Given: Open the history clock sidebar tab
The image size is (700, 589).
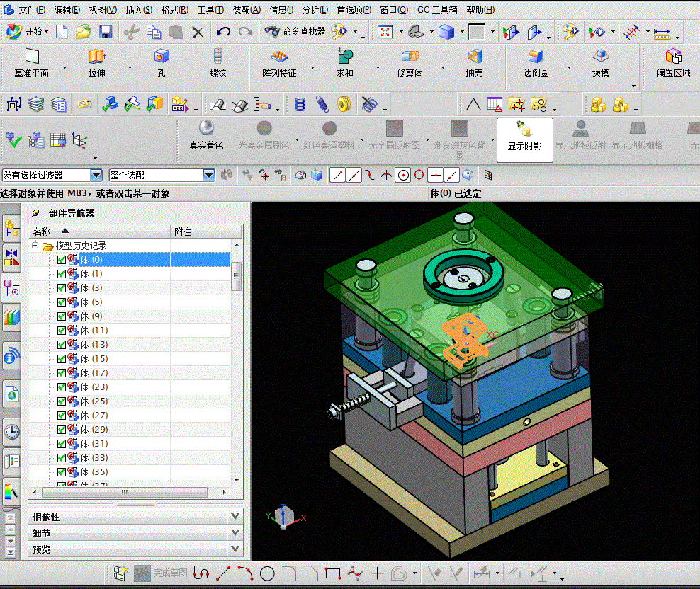Looking at the screenshot, I should click(11, 432).
